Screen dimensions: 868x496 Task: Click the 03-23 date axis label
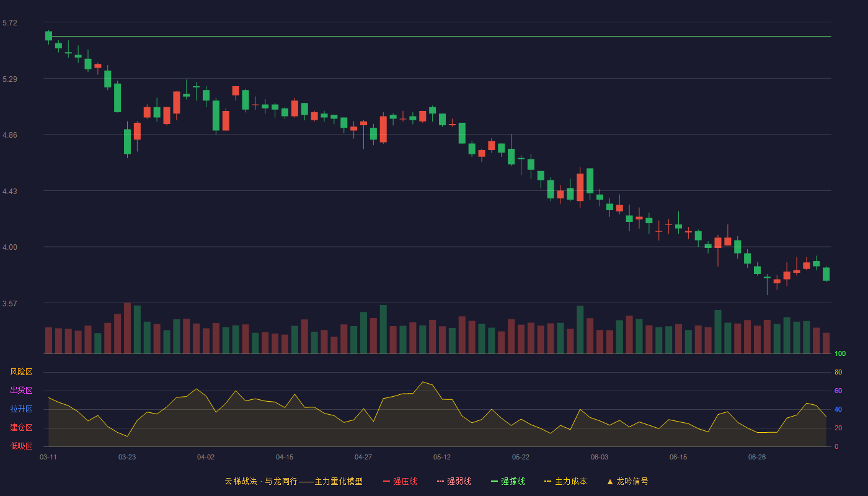[127, 457]
